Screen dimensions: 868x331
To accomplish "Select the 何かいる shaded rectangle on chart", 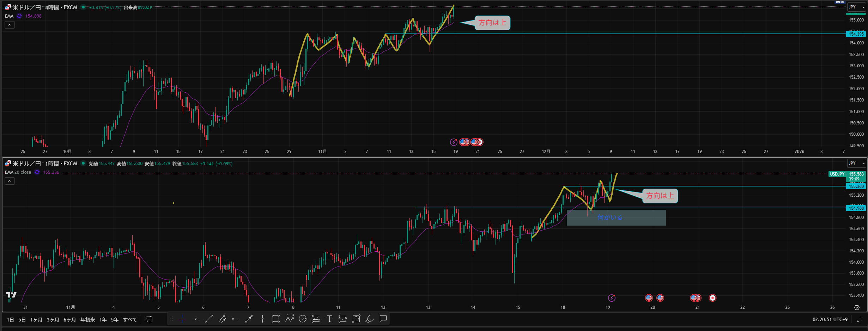I will (616, 217).
